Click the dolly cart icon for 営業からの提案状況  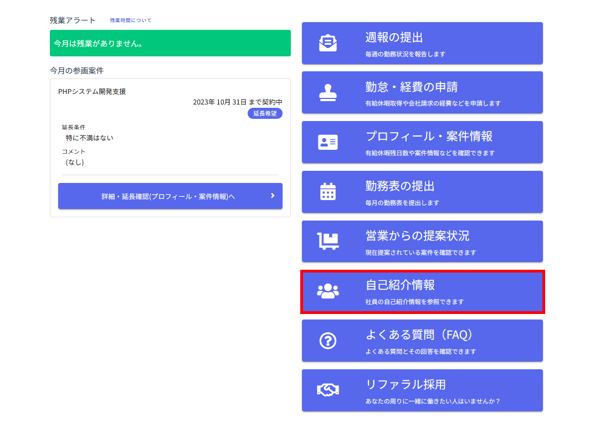(328, 241)
